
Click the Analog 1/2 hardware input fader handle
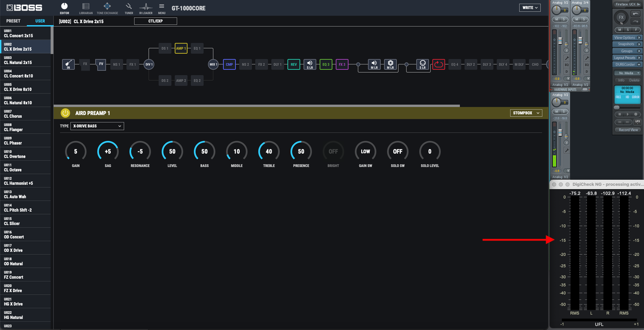point(560,41)
